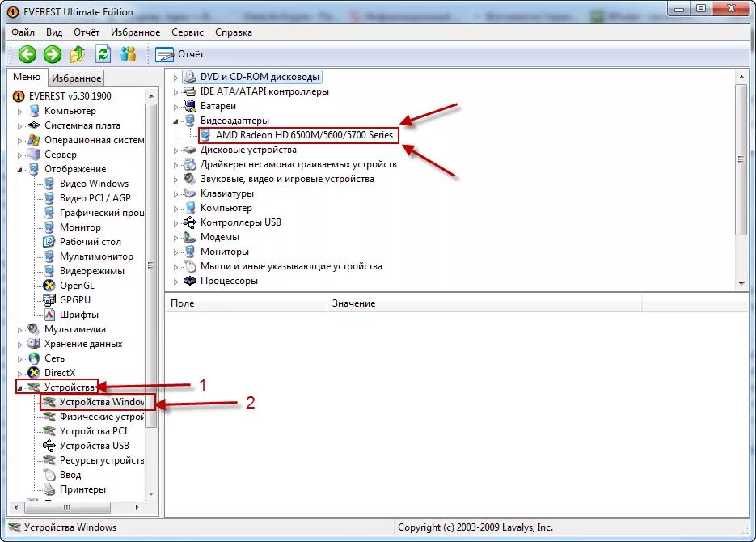
Task: Select Звуковые, видео и игровые устройства row
Action: (x=287, y=179)
